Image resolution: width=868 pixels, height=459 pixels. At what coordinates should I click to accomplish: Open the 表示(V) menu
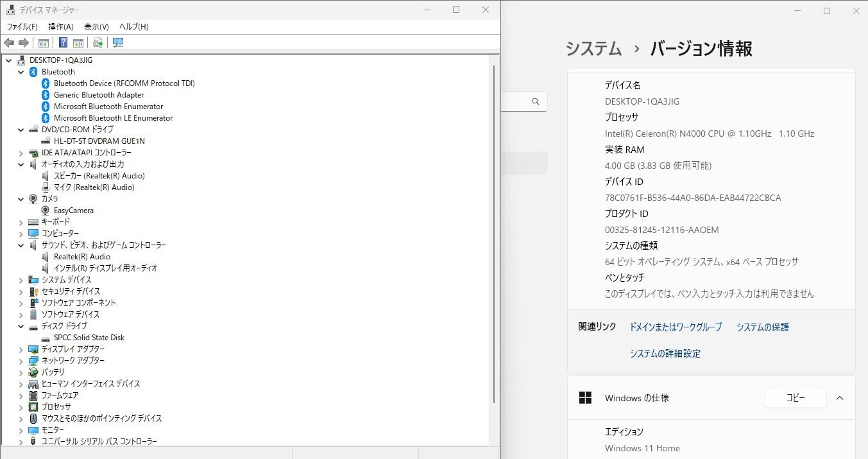pyautogui.click(x=96, y=27)
